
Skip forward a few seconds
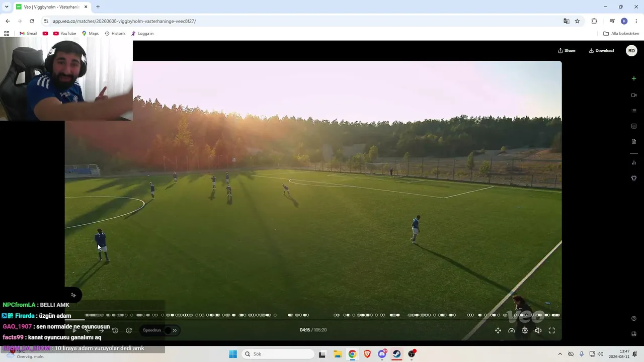click(129, 330)
